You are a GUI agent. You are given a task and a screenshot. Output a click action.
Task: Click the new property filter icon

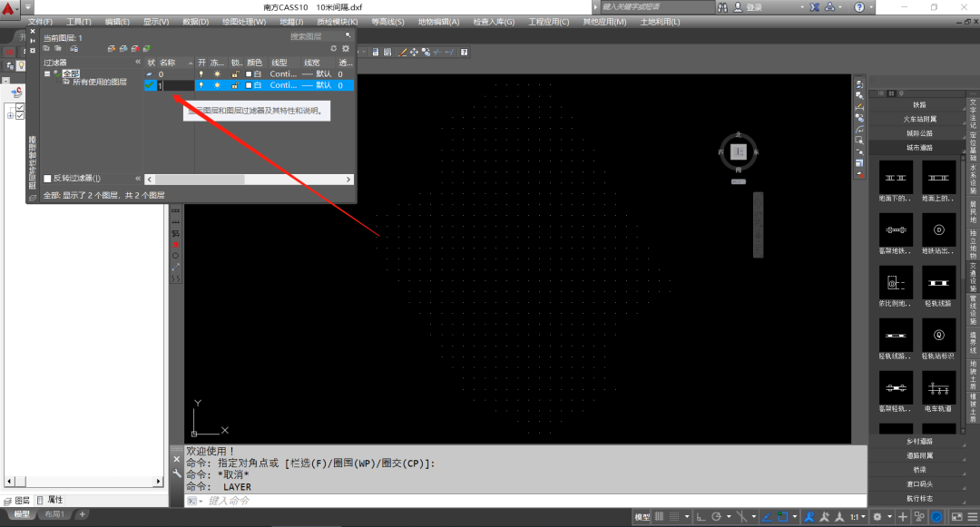pyautogui.click(x=47, y=49)
